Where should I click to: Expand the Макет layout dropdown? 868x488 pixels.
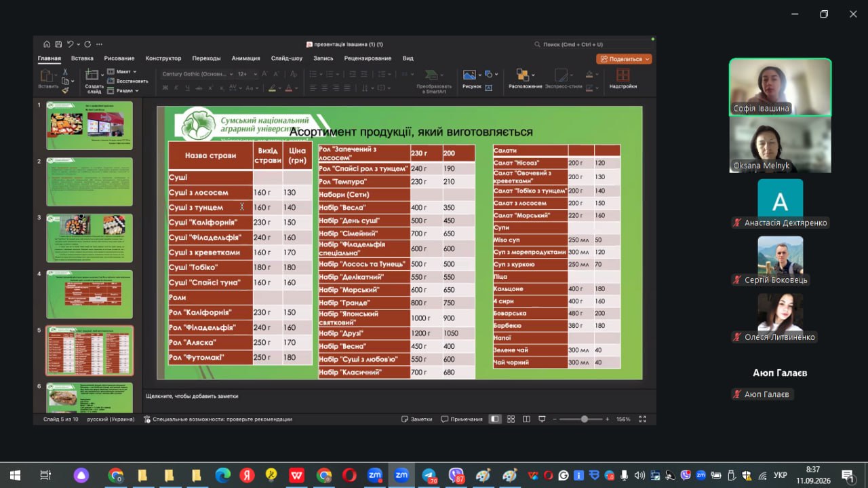[x=121, y=71]
